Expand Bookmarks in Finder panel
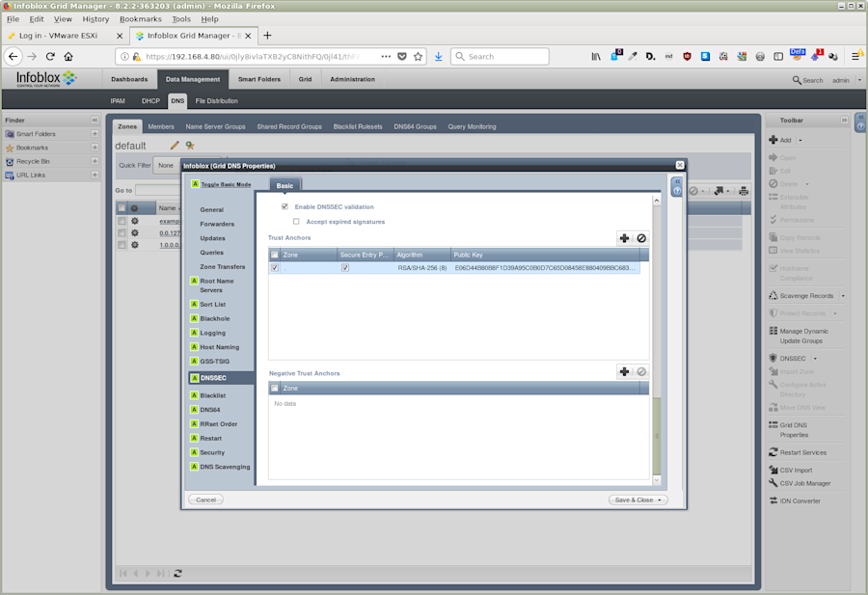The image size is (868, 595). (95, 148)
